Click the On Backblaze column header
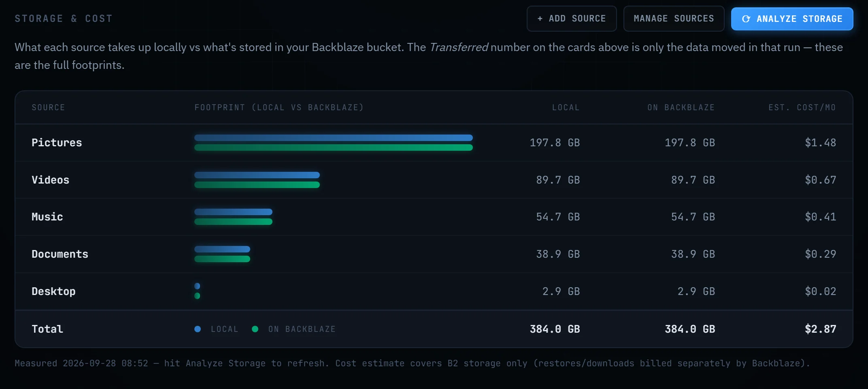The width and height of the screenshot is (868, 389). pyautogui.click(x=681, y=107)
